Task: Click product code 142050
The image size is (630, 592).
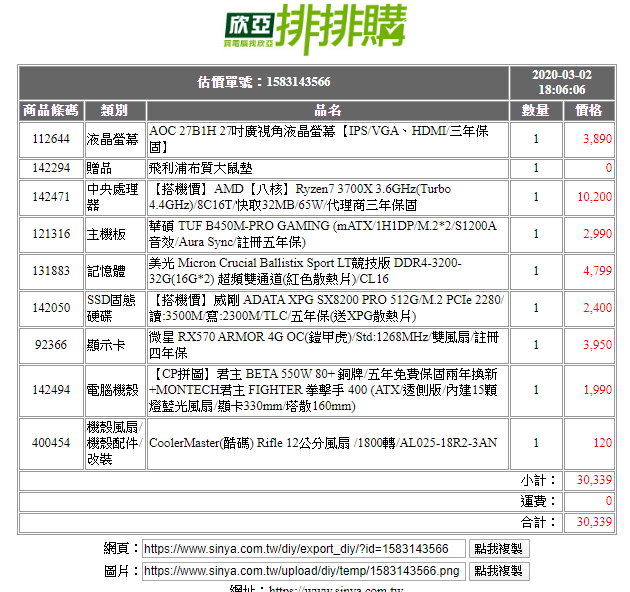Action: click(x=51, y=308)
